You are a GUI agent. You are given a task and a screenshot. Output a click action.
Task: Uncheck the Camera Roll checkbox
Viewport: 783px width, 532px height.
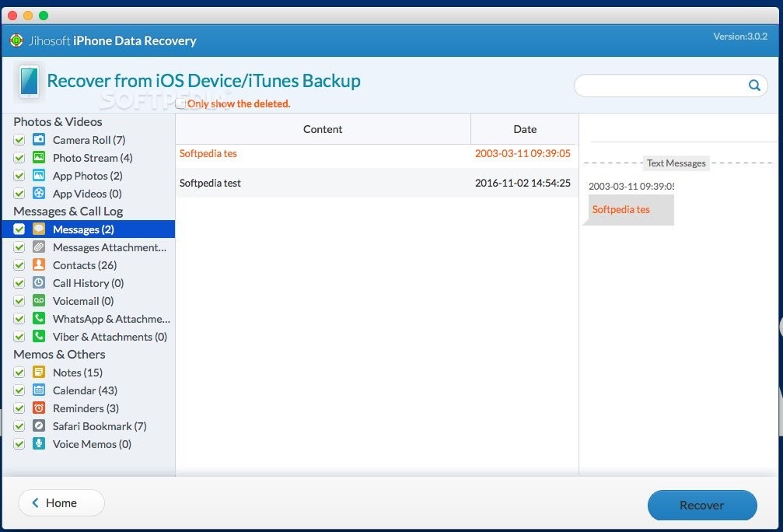(x=19, y=140)
